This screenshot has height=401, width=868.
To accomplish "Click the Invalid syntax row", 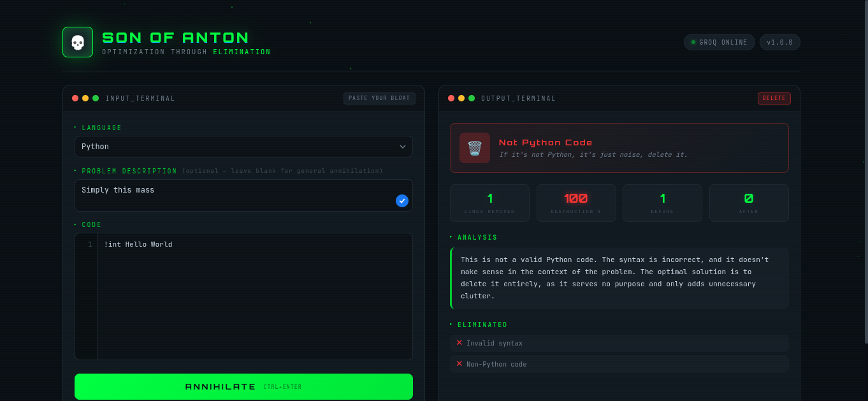I will (619, 343).
